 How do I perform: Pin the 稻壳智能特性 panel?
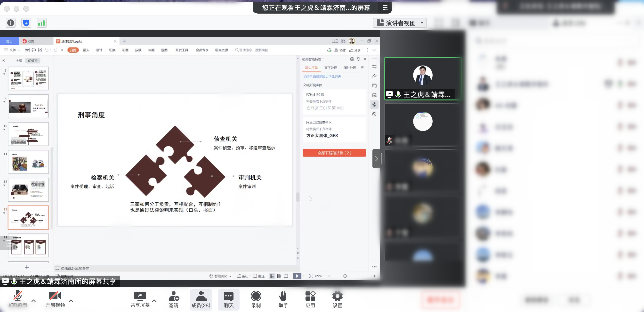[x=359, y=59]
